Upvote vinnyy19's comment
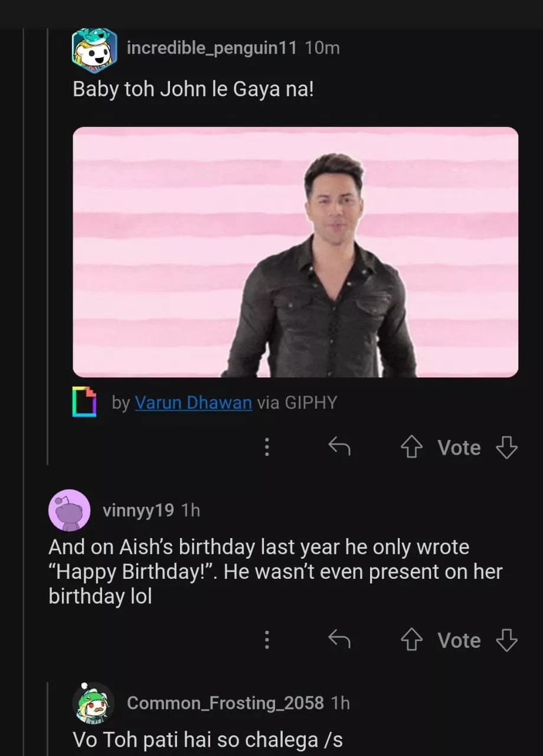Image resolution: width=543 pixels, height=756 pixels. click(x=411, y=640)
